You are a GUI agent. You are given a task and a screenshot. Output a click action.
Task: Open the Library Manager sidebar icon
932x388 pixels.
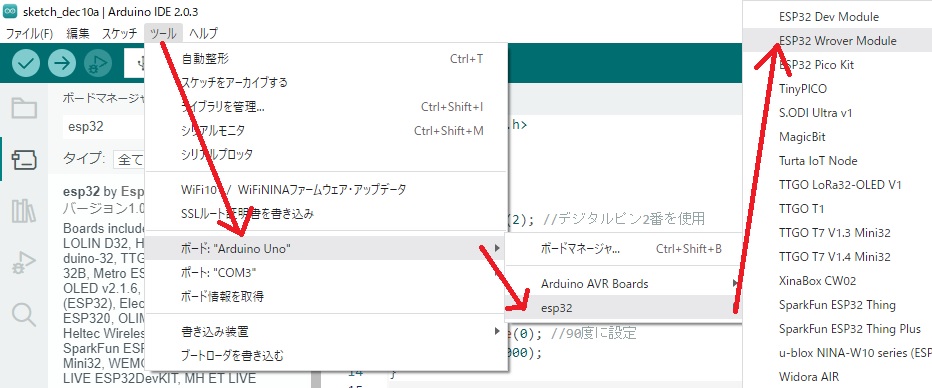coord(24,211)
